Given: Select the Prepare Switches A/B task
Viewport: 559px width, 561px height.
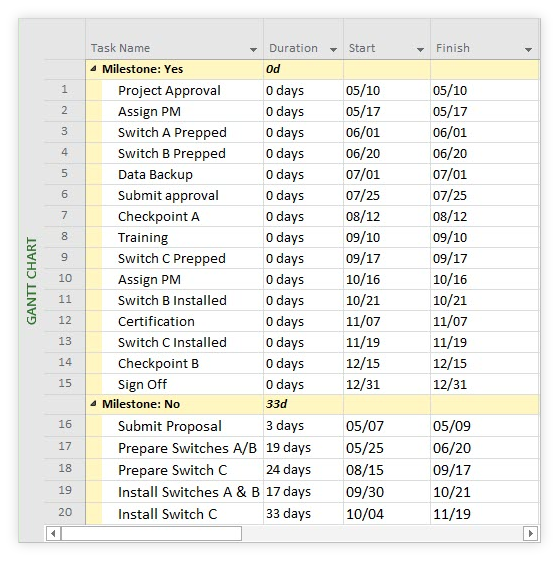Looking at the screenshot, I should click(x=187, y=448).
